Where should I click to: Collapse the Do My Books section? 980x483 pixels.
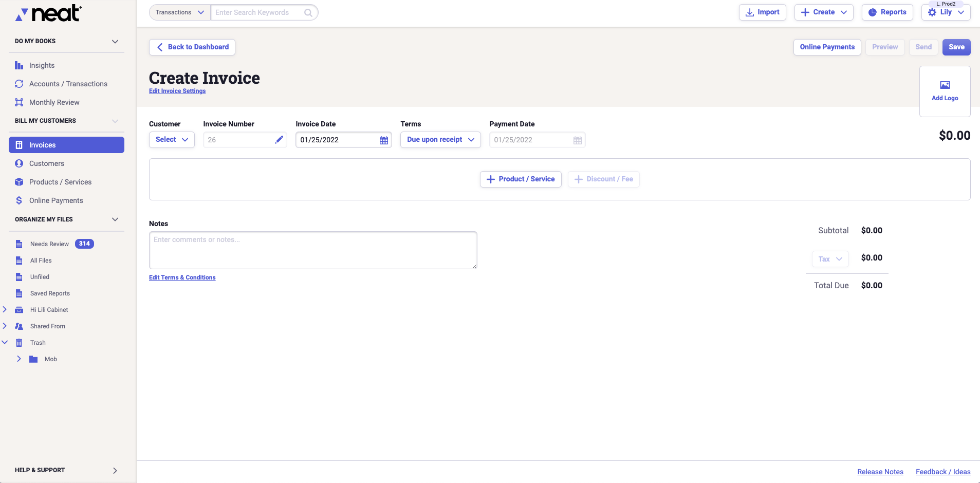coord(115,41)
